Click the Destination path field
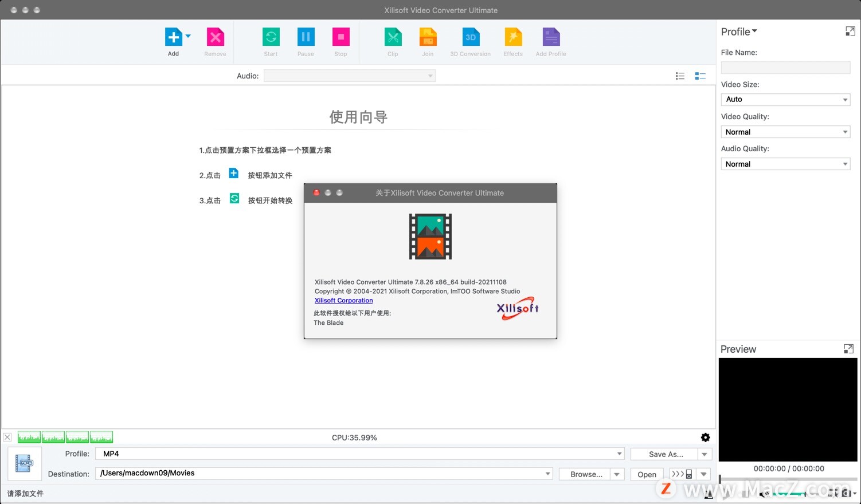 point(324,473)
